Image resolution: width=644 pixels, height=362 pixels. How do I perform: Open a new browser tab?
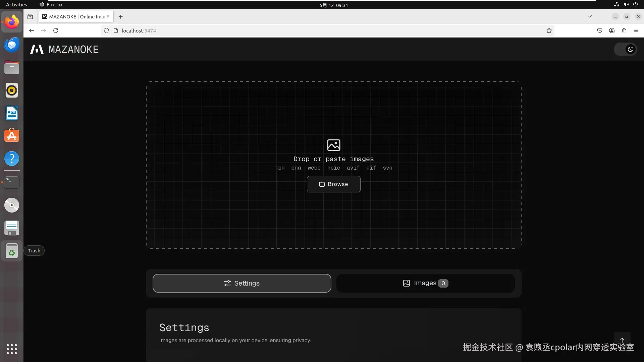pyautogui.click(x=121, y=16)
